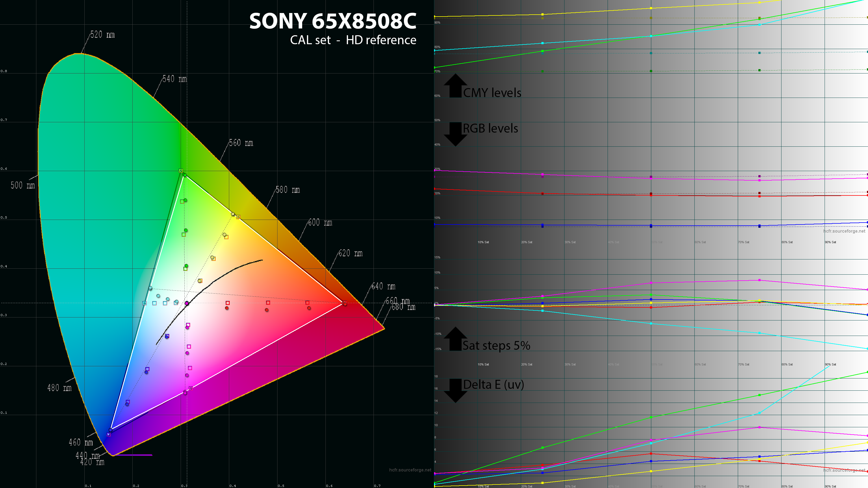Click the 18 label on Delta E axis

pyautogui.click(x=436, y=376)
